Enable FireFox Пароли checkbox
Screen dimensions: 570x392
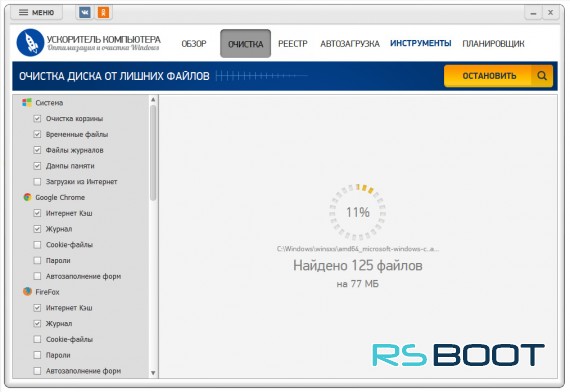pos(37,355)
